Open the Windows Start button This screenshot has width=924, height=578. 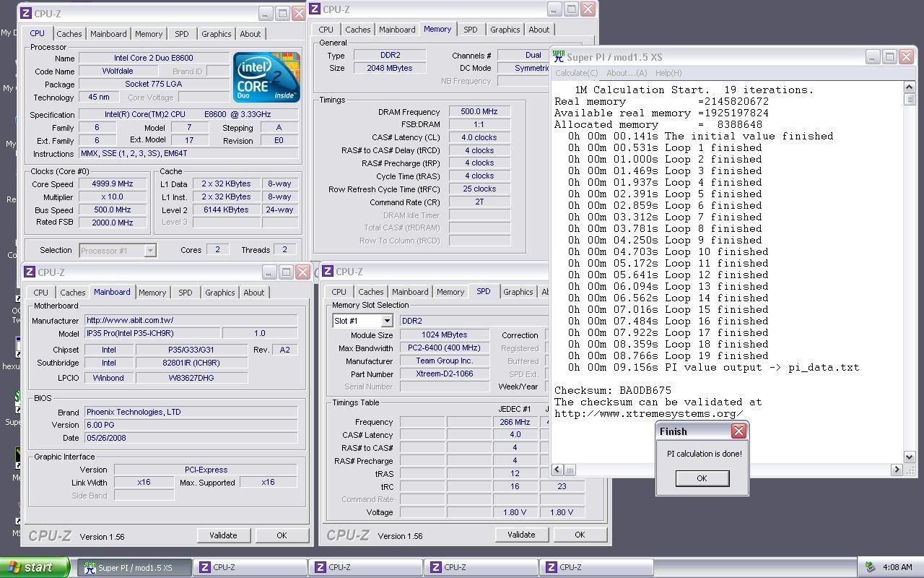35,567
